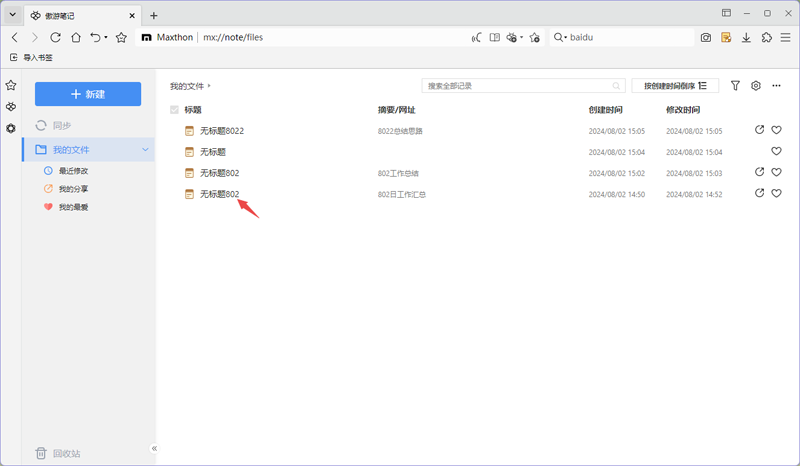Open the browser hamburger menu
The image size is (800, 466).
[786, 37]
